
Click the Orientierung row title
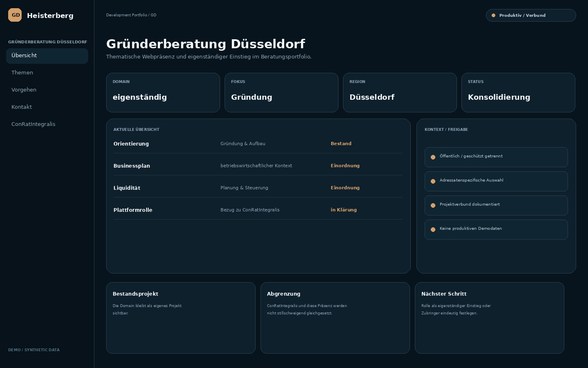[131, 144]
